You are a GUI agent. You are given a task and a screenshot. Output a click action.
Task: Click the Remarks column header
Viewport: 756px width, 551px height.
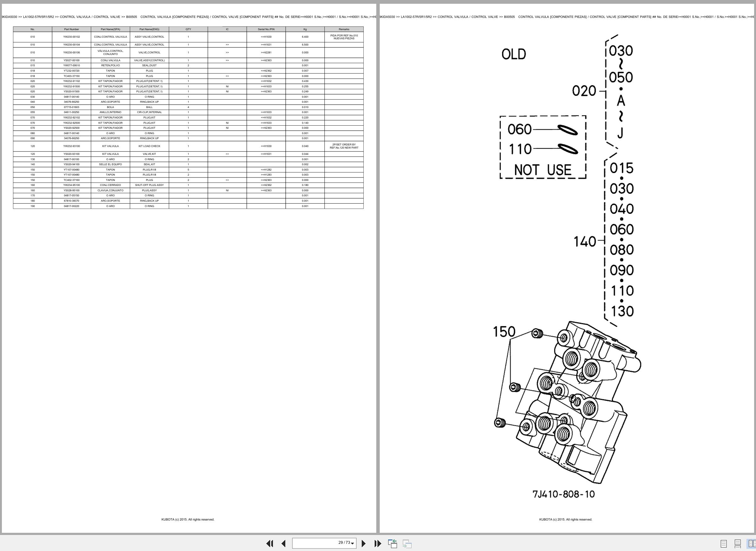pos(344,29)
